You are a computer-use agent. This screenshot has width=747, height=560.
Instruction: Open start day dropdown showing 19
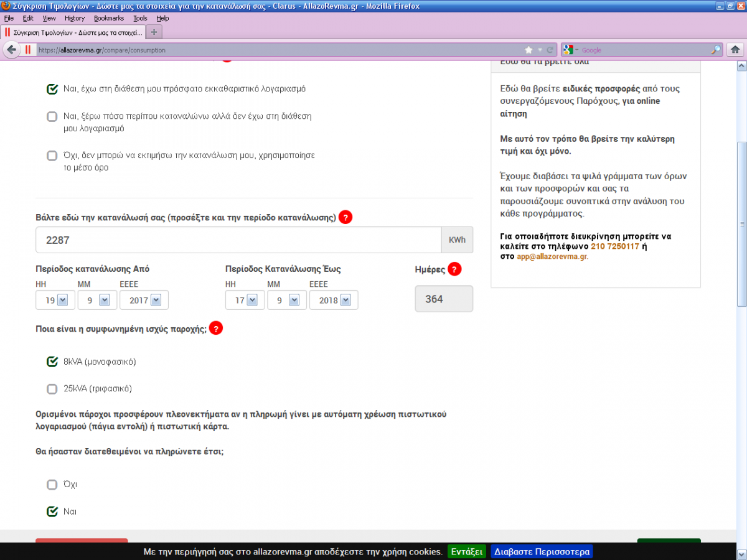coord(55,300)
